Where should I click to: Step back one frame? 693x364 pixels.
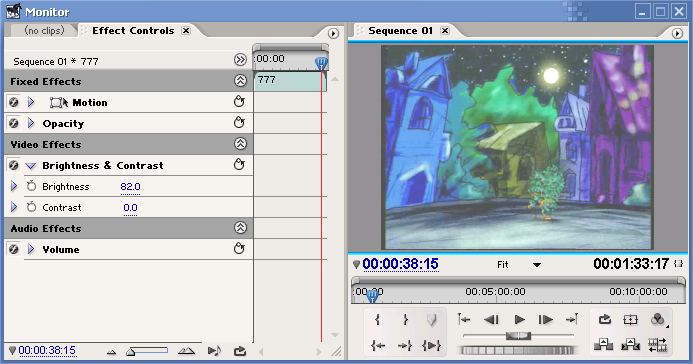click(x=491, y=319)
